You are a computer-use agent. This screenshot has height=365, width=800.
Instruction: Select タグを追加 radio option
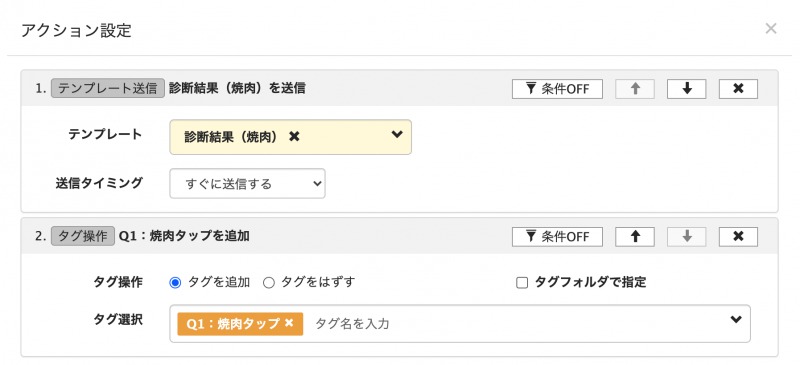click(x=175, y=283)
